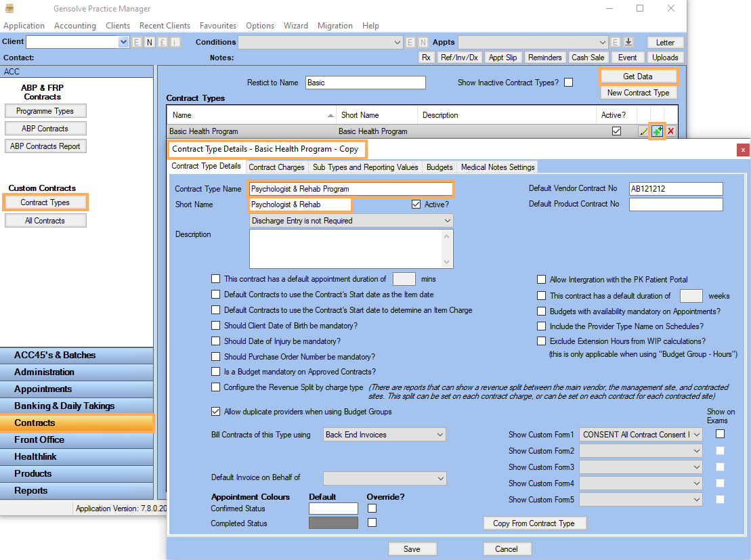Check Is a Budget mandatory on Approved Contracts
This screenshot has height=560, width=751.
[215, 371]
